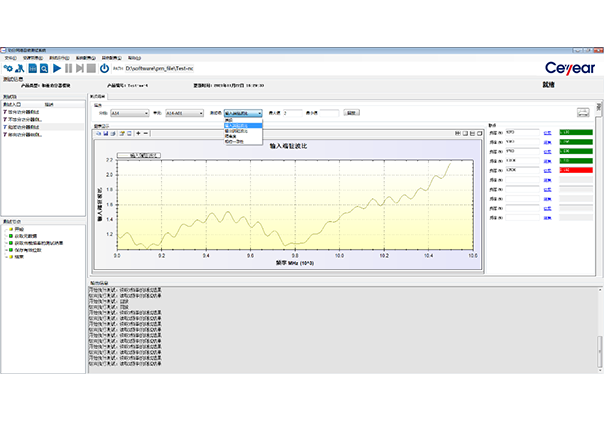The image size is (604, 422).
Task: Click the zoom-out minus icon above the chart
Action: pyautogui.click(x=147, y=133)
